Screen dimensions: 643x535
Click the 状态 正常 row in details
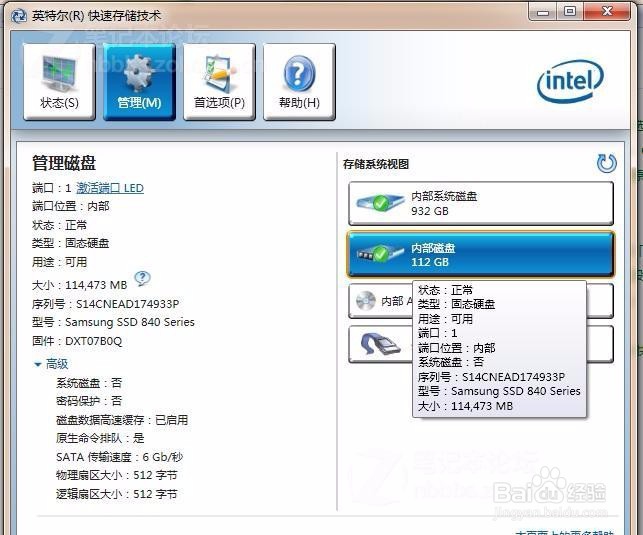point(59,225)
